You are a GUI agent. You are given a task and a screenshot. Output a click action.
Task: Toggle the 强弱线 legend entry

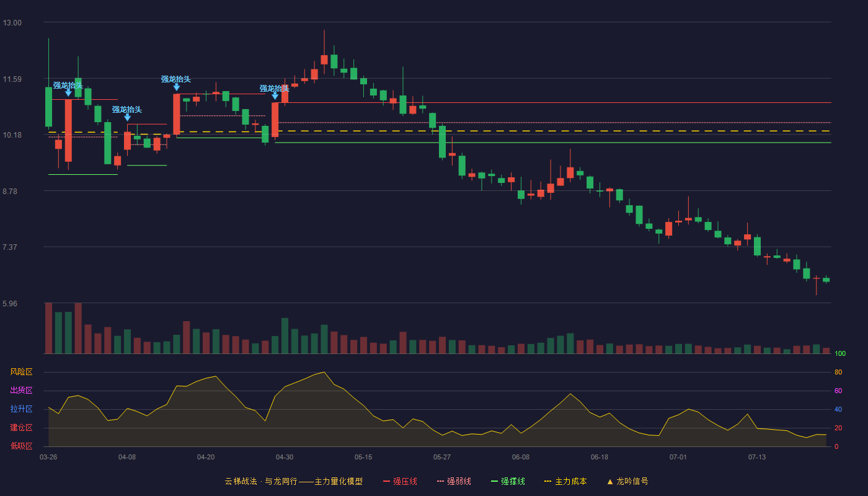pyautogui.click(x=454, y=481)
